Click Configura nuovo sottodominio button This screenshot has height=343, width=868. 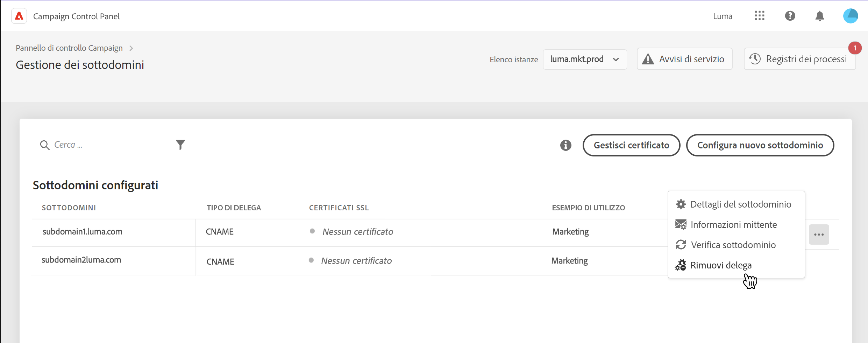tap(760, 145)
